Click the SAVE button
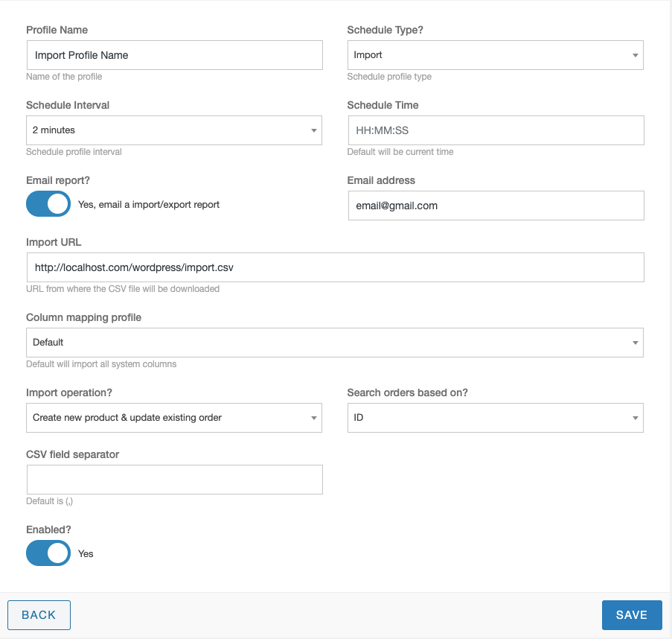Image resolution: width=672 pixels, height=639 pixels. click(x=632, y=615)
